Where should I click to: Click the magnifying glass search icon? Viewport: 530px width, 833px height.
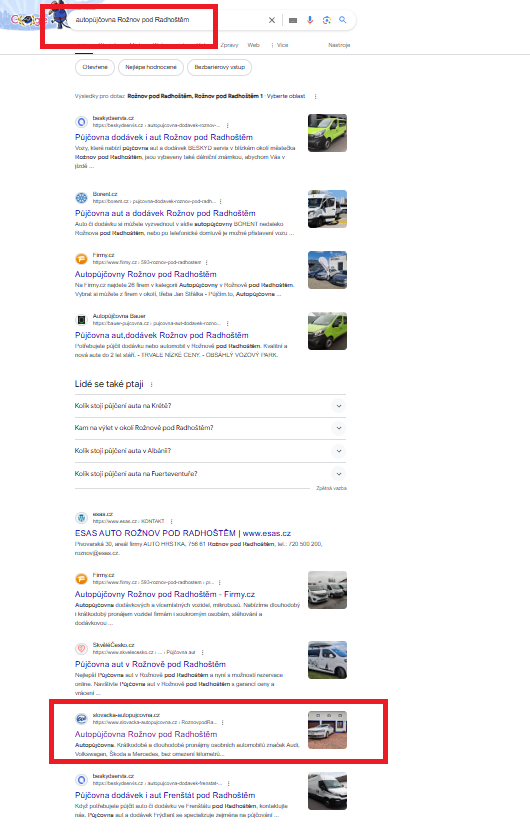343,20
